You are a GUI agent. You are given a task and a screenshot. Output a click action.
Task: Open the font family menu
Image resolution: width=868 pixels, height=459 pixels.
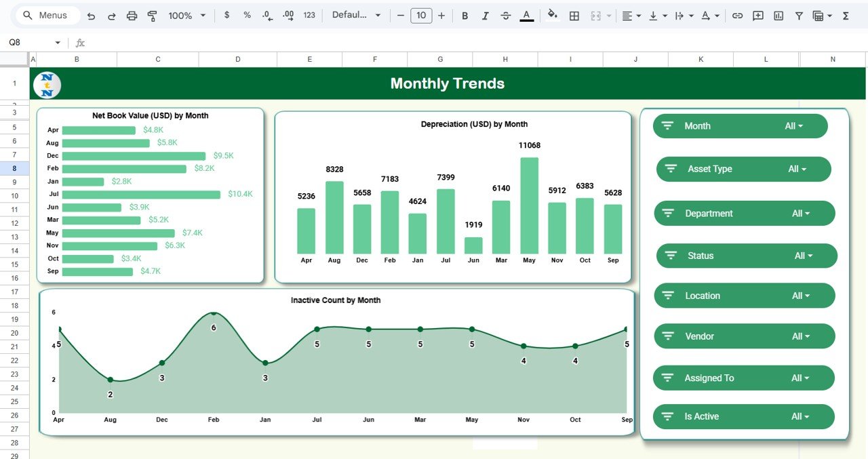point(356,16)
